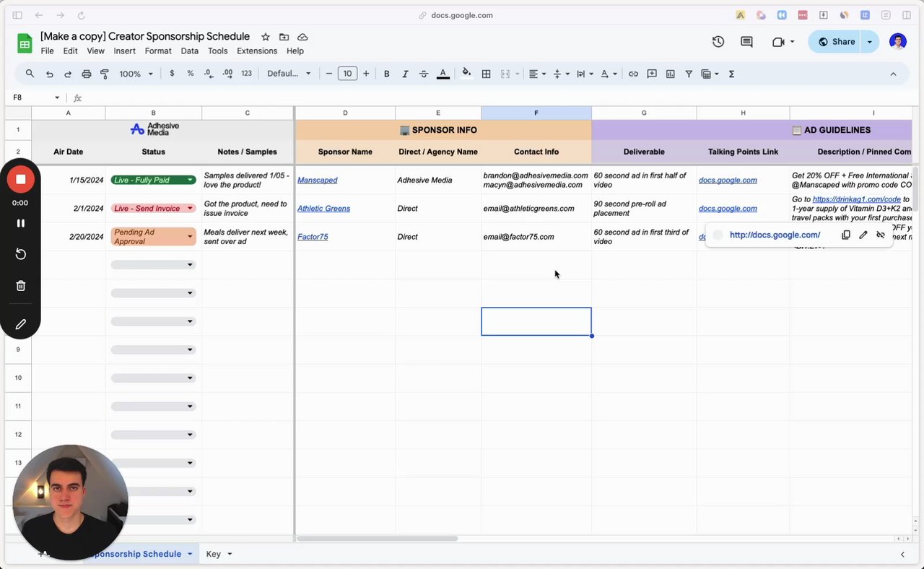Edit the link in the popup

pyautogui.click(x=863, y=235)
